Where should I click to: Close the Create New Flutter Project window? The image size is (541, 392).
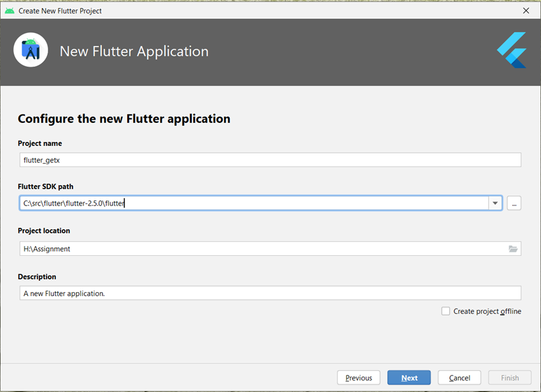coord(526,10)
